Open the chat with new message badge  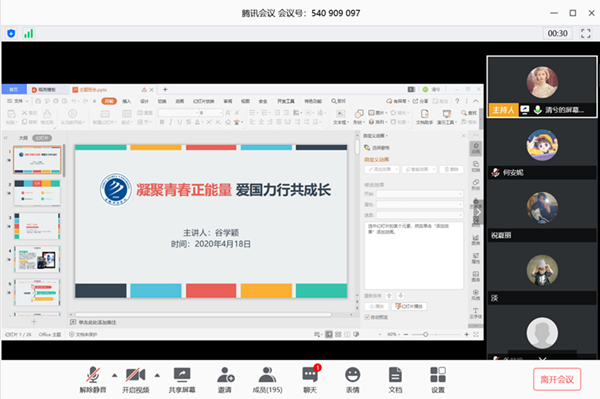click(310, 379)
